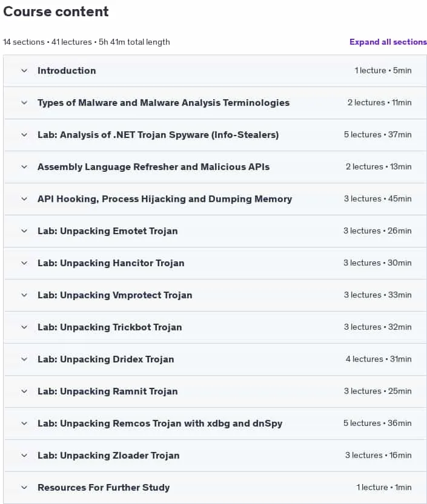
Task: Expand the Assembly Language Refresher chevron
Action: tap(24, 167)
